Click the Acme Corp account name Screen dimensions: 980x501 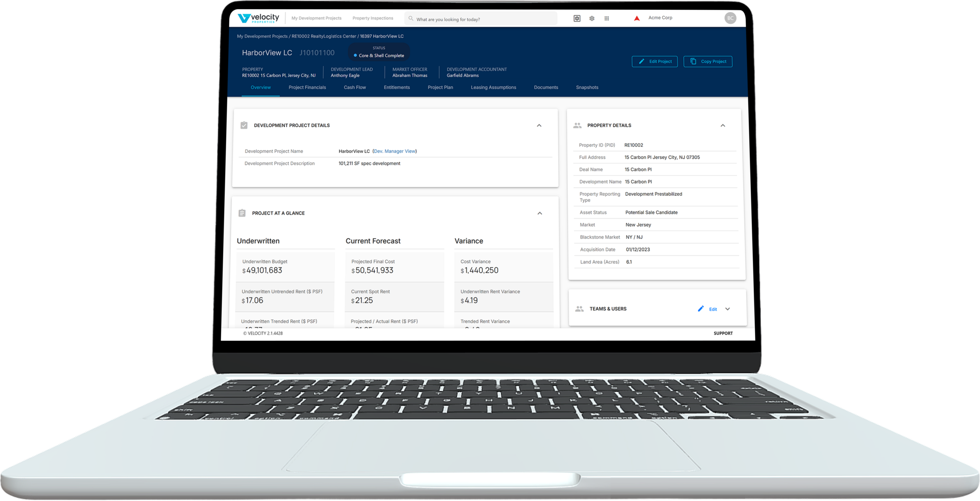(x=660, y=18)
